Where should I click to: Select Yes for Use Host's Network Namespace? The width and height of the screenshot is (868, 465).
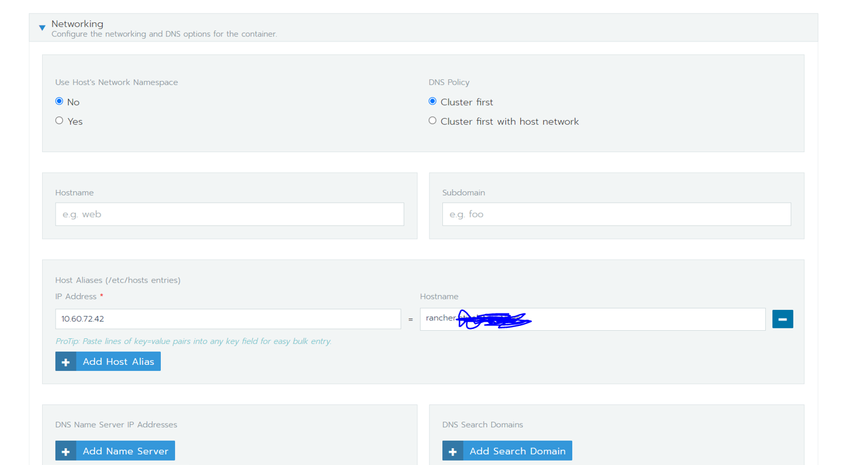pyautogui.click(x=59, y=120)
